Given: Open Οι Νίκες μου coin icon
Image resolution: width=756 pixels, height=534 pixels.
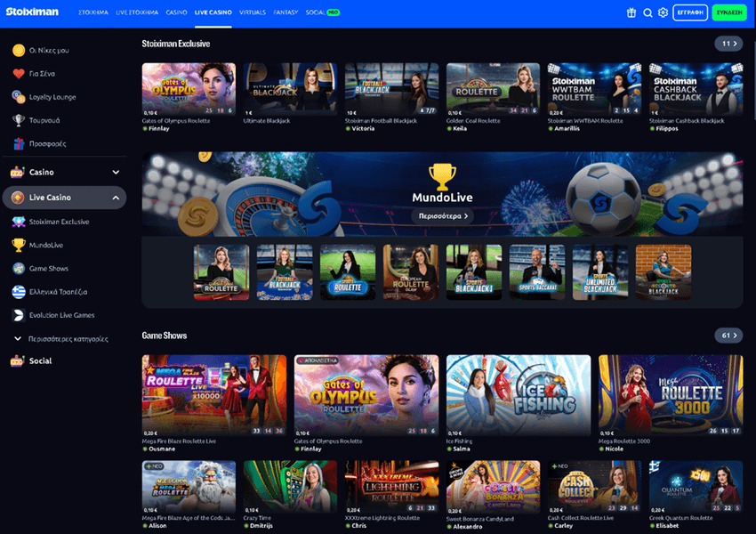Looking at the screenshot, I should click(x=19, y=50).
